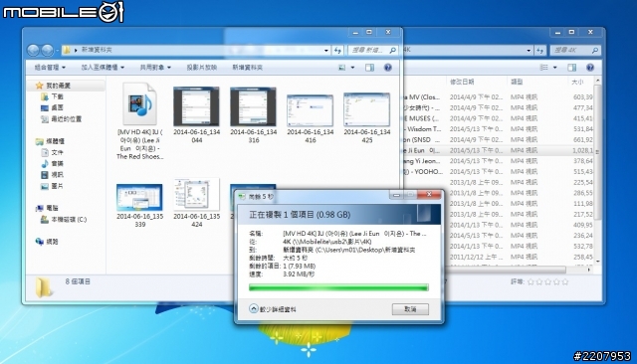Focus the 搜尋 4K search box

[574, 51]
